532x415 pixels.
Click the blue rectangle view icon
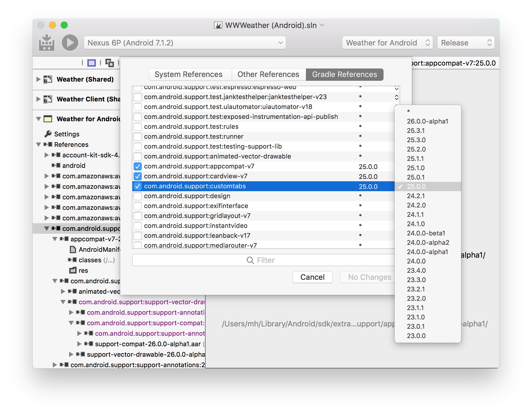pos(92,63)
